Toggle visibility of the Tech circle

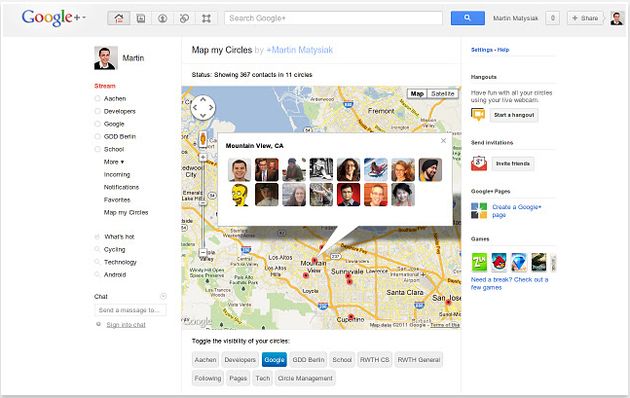(x=263, y=378)
